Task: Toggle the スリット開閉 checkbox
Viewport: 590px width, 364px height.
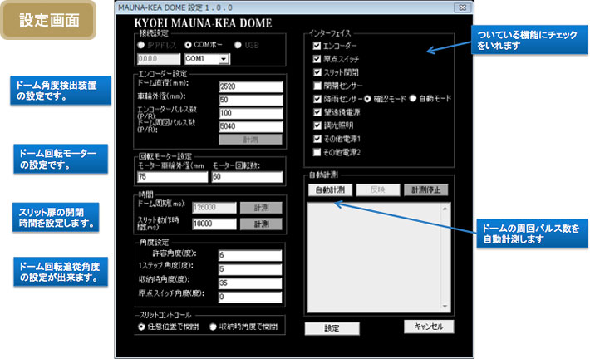Action: coord(317,72)
